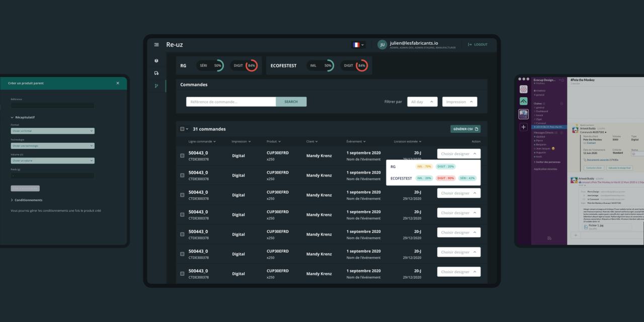Choose RG in the designer popup list
This screenshot has height=322, width=644.
click(393, 167)
